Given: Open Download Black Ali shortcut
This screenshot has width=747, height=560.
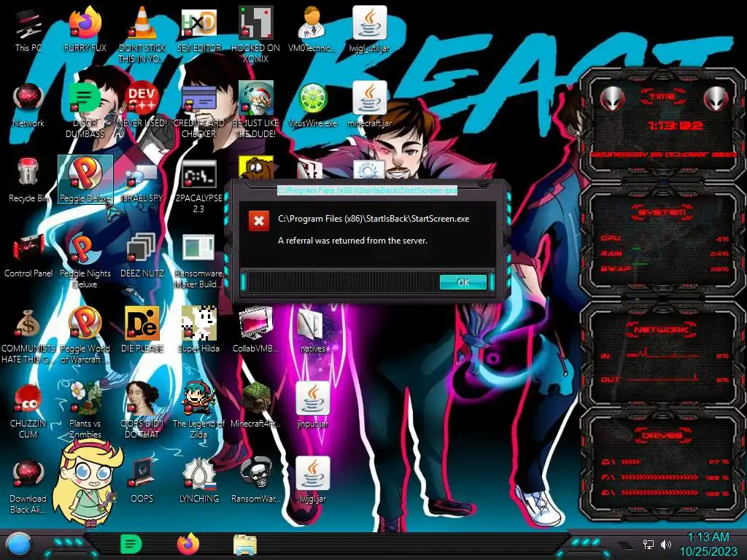Looking at the screenshot, I should [x=28, y=486].
